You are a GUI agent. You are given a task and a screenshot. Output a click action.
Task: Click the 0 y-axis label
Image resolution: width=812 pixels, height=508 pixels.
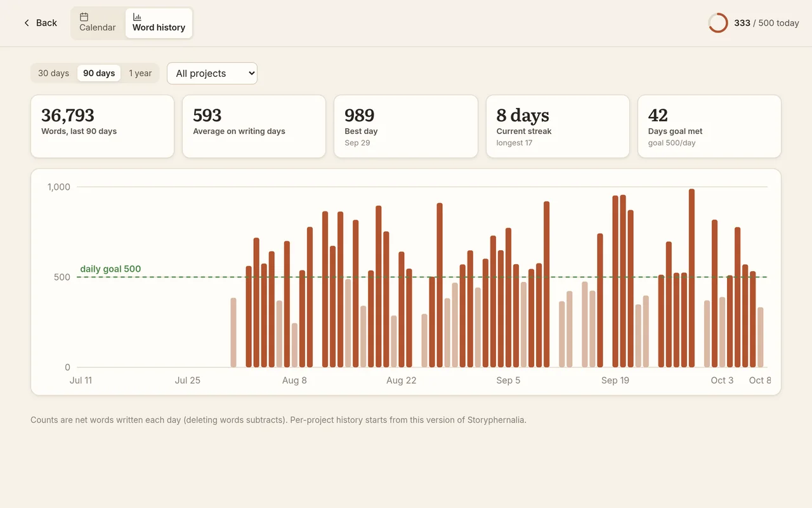point(68,367)
